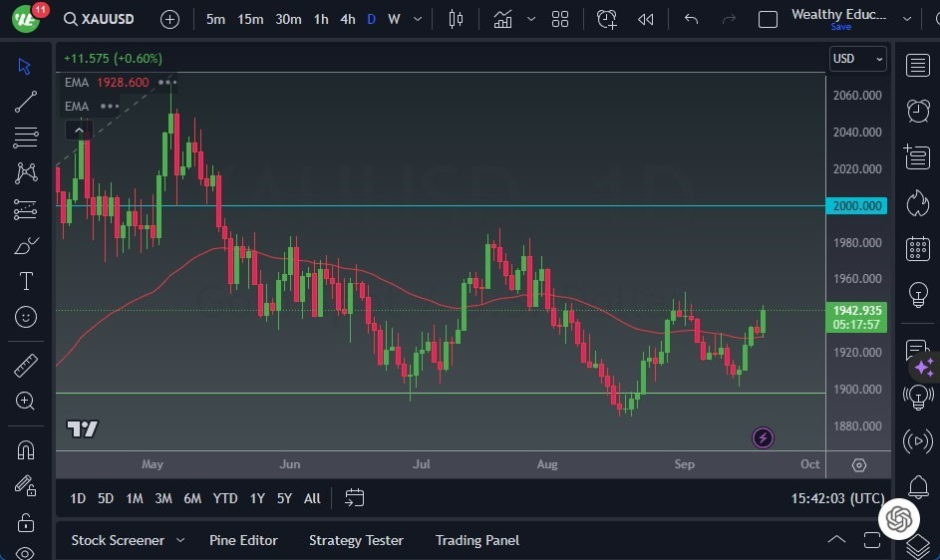Image resolution: width=940 pixels, height=560 pixels.
Task: Set the date range to YTD
Action: coord(225,498)
